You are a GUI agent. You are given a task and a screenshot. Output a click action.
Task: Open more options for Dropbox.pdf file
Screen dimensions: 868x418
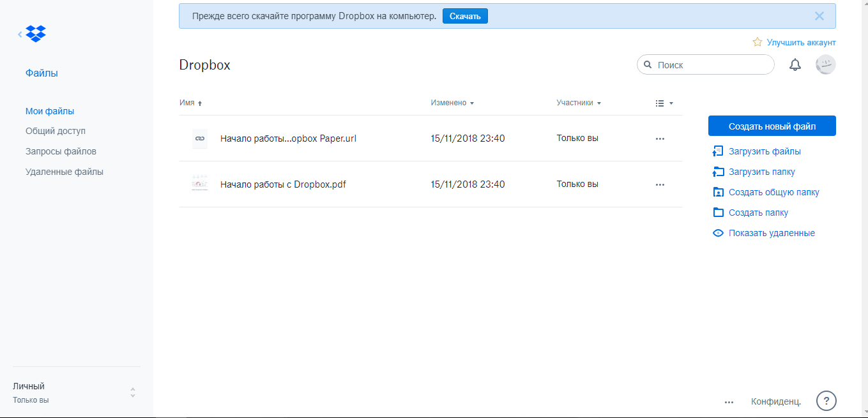pos(660,184)
